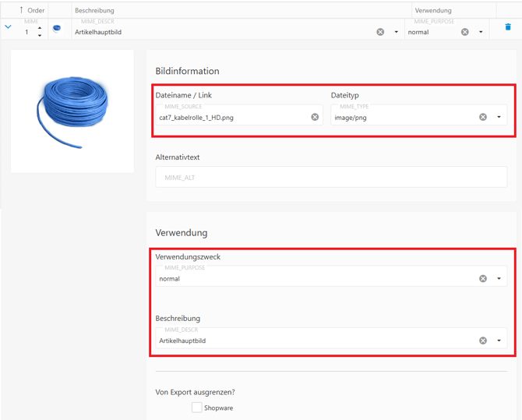Viewport: 522px width, 420px height.
Task: Expand the Beschreibung dropdown in Verwendung section
Action: point(499,341)
